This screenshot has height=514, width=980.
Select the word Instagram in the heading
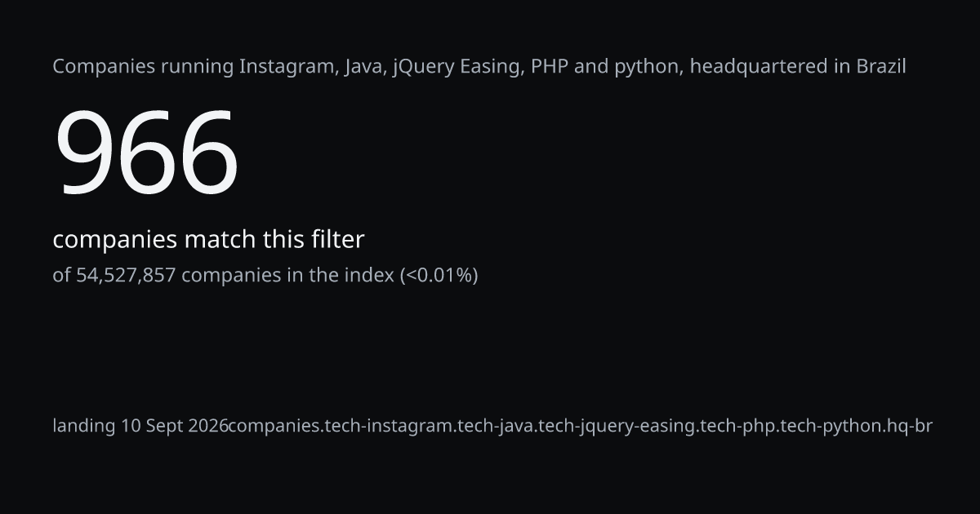[289, 67]
